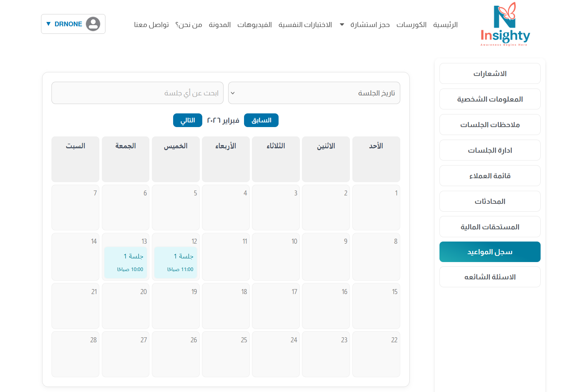
Task: Open the session on February 12
Action: pos(176,262)
